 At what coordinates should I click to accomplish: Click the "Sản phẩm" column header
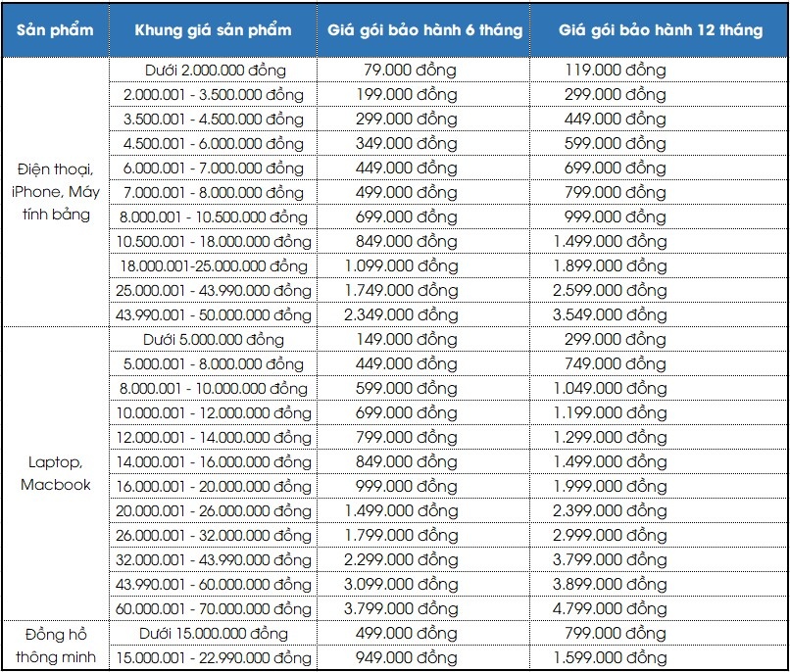coord(55,30)
